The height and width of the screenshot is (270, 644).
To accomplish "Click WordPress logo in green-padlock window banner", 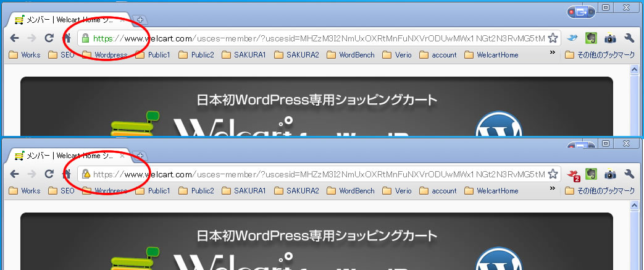I will click(x=499, y=124).
